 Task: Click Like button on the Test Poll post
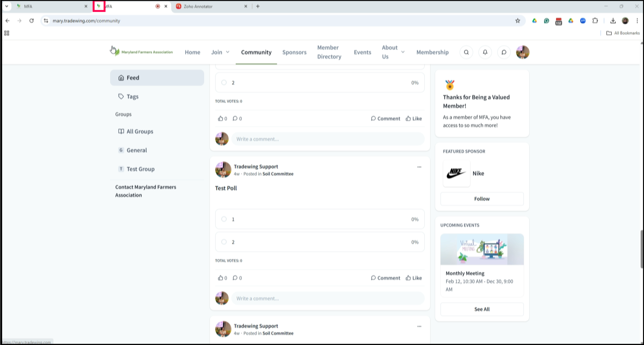(x=414, y=278)
